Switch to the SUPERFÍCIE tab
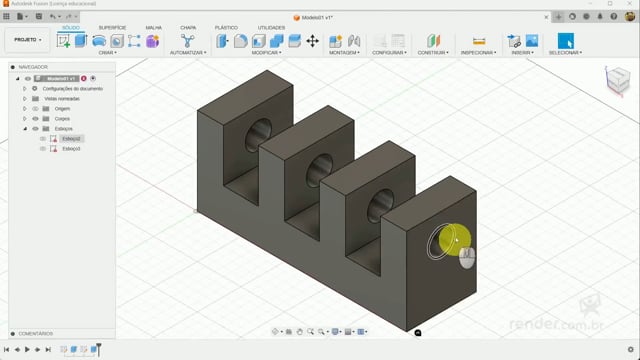 [112, 27]
